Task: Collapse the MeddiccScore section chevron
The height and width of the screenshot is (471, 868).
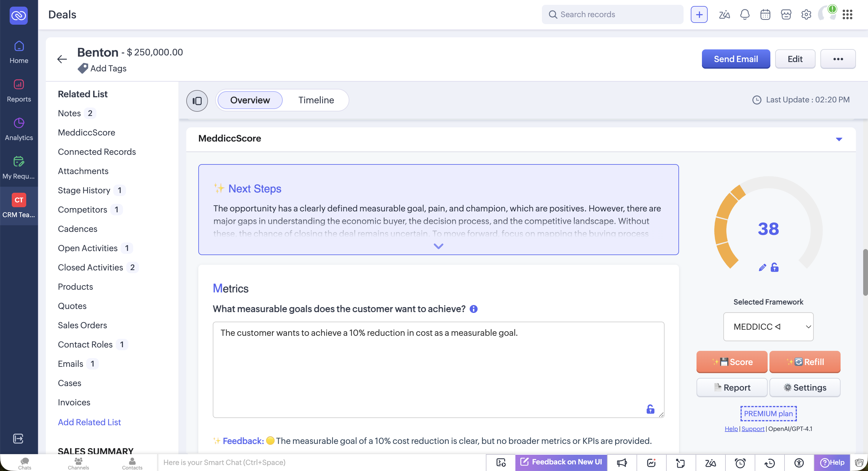Action: (839, 139)
